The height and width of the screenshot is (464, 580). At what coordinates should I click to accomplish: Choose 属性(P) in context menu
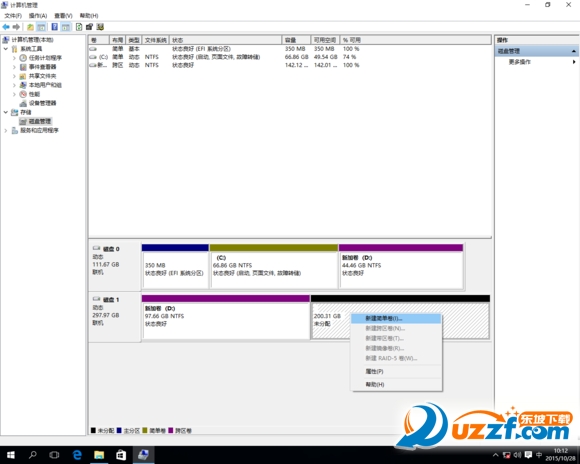click(x=396, y=371)
